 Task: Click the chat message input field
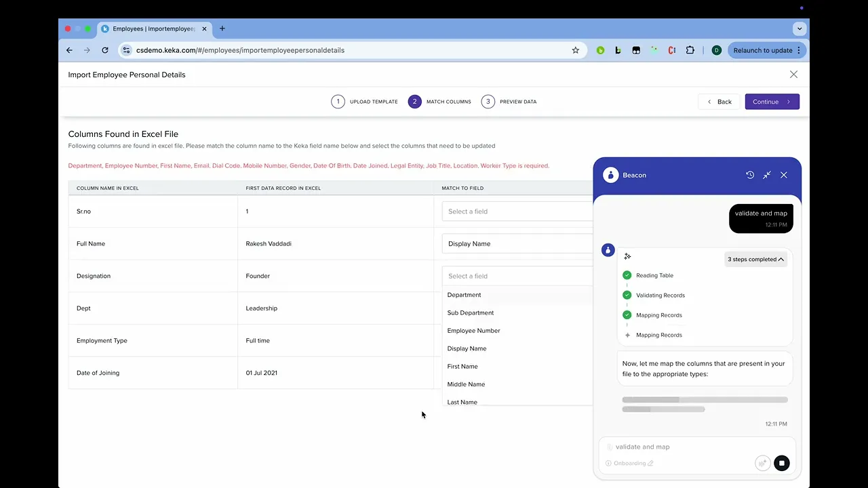point(697,447)
